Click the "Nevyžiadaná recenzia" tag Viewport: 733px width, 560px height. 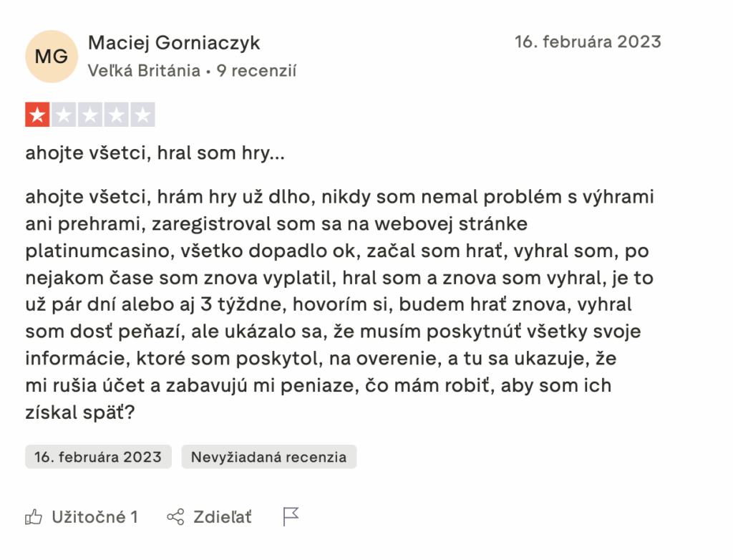tap(268, 457)
